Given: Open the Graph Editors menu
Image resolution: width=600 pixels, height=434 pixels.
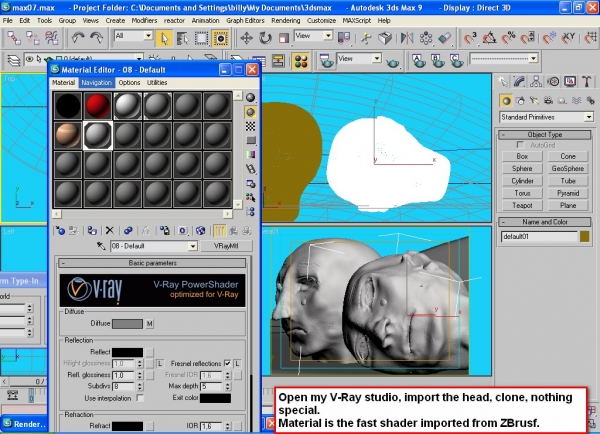Looking at the screenshot, I should (245, 21).
